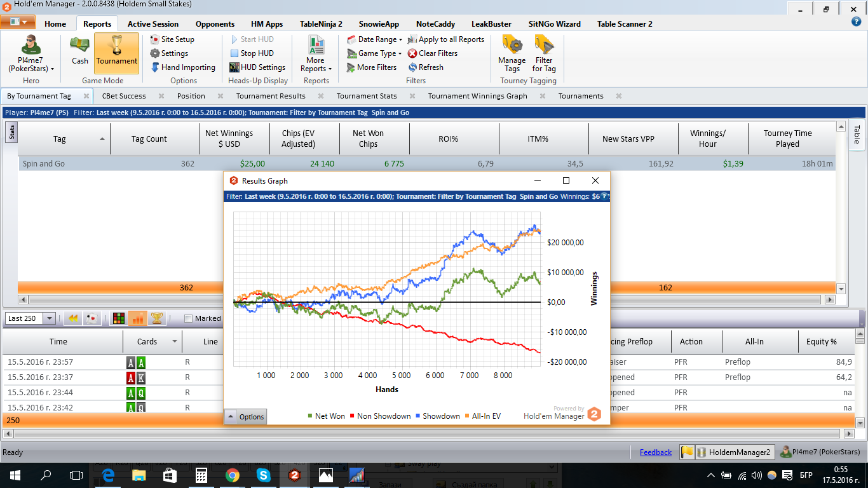This screenshot has height=488, width=868.
Task: Open Site Setup options
Action: coord(172,39)
